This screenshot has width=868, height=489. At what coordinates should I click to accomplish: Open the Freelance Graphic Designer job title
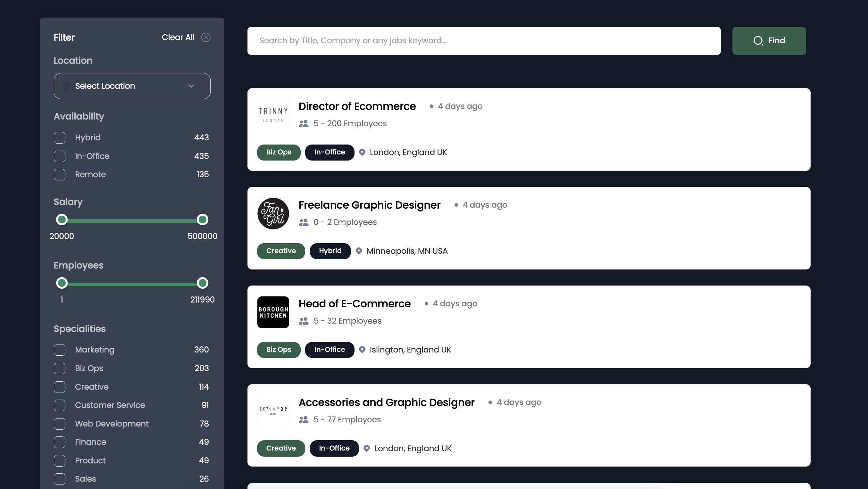[x=369, y=205]
